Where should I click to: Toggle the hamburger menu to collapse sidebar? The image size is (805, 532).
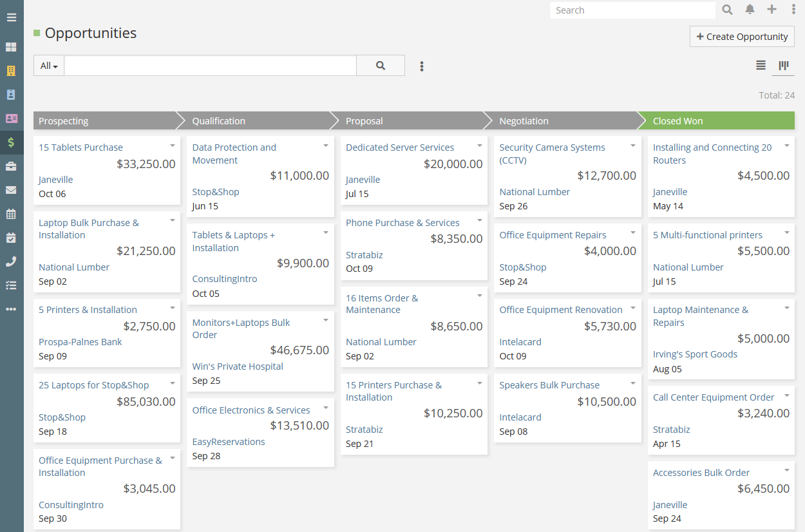tap(11, 17)
